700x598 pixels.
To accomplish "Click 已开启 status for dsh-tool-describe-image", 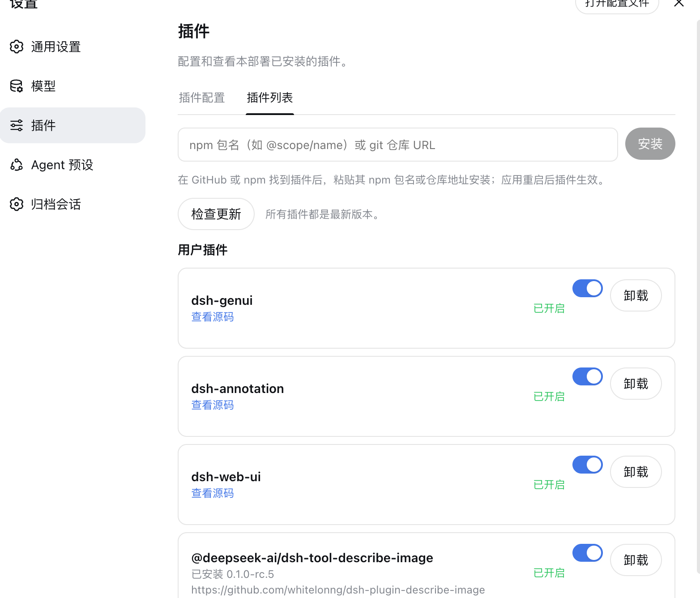I will (549, 573).
